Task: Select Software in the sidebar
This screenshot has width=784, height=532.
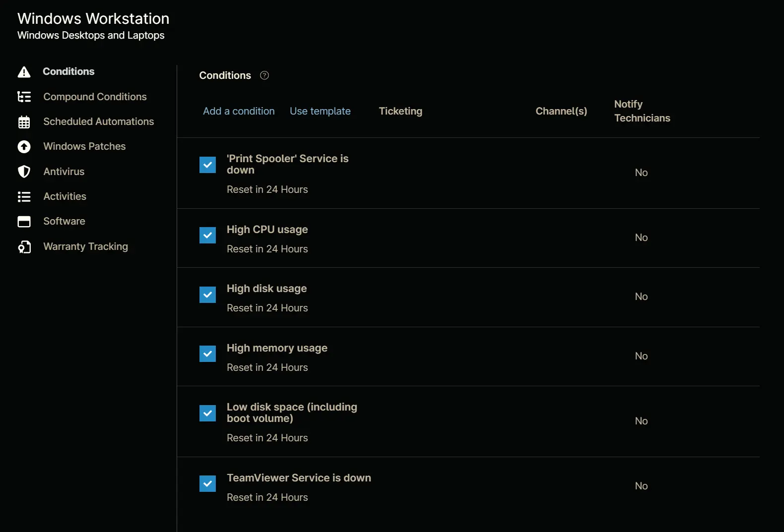Action: (x=65, y=221)
